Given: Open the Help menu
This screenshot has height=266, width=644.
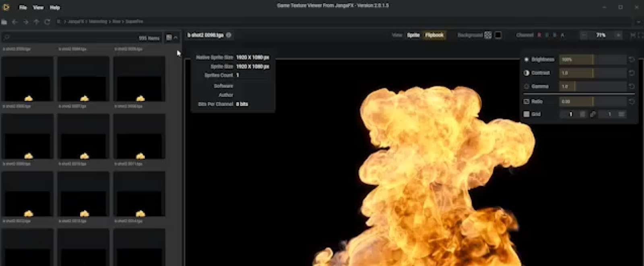Looking at the screenshot, I should pos(55,8).
